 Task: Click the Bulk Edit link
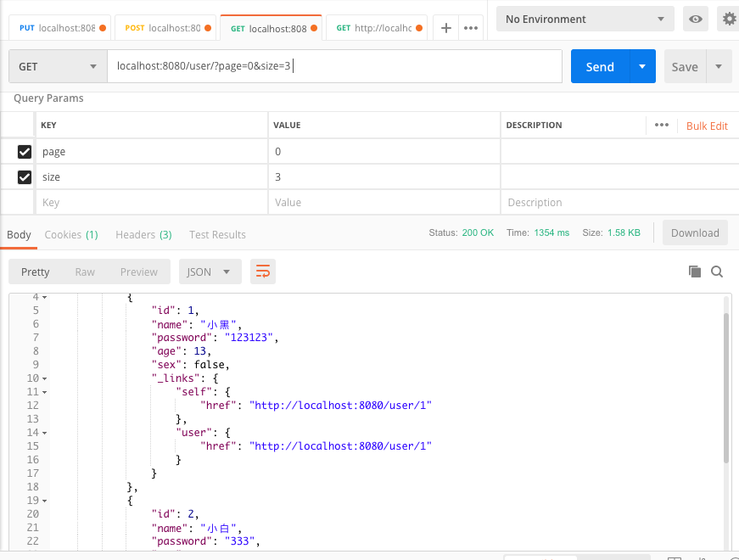pyautogui.click(x=707, y=126)
